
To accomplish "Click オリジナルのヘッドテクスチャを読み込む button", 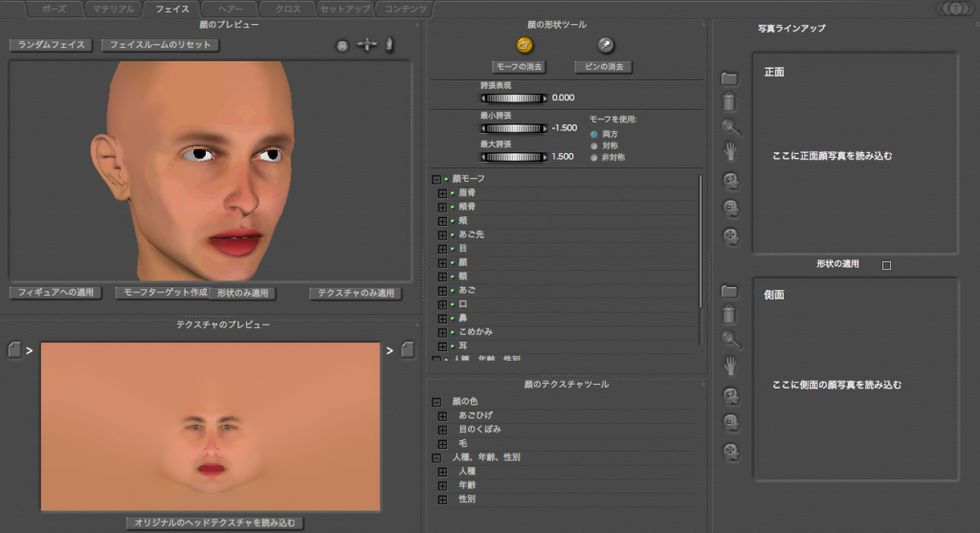I will click(214, 522).
